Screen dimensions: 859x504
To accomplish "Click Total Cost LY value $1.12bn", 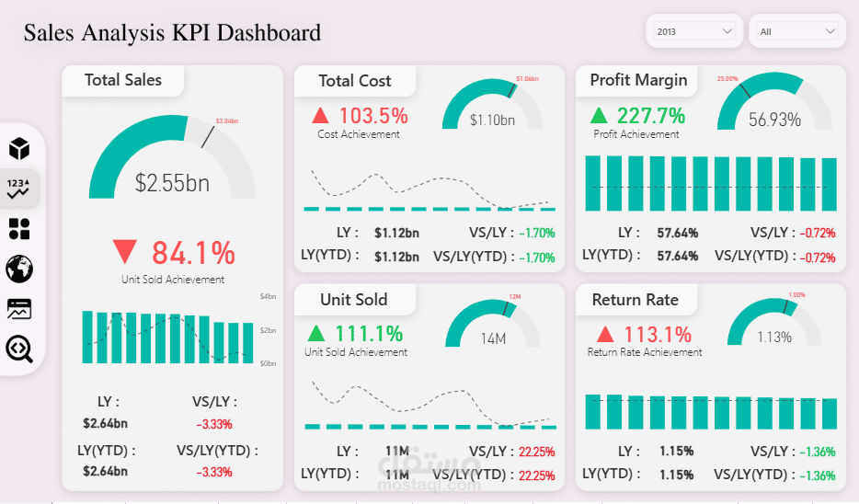I will click(396, 234).
